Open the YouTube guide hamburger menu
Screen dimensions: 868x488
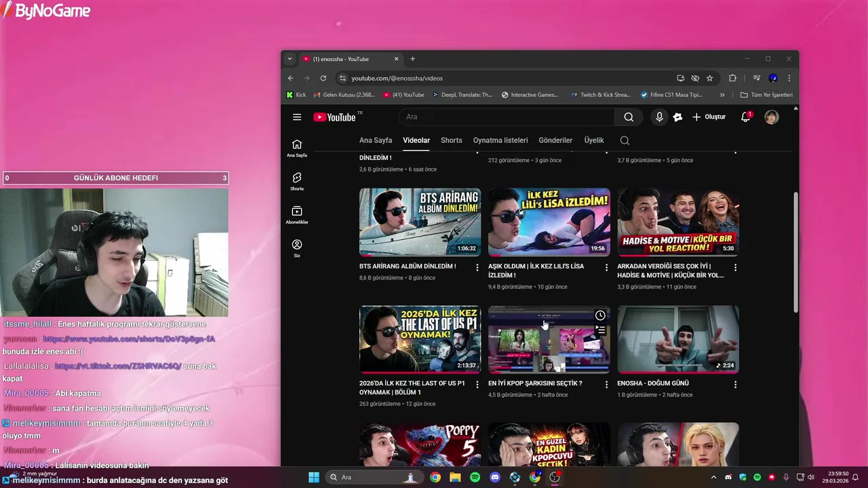click(x=297, y=117)
